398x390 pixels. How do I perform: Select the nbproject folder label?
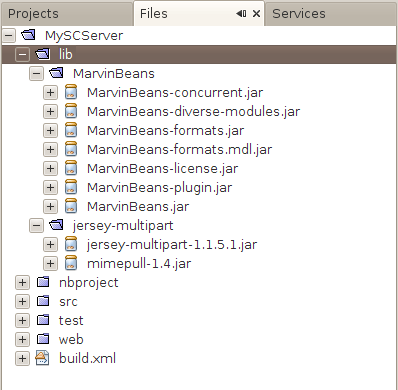(88, 283)
